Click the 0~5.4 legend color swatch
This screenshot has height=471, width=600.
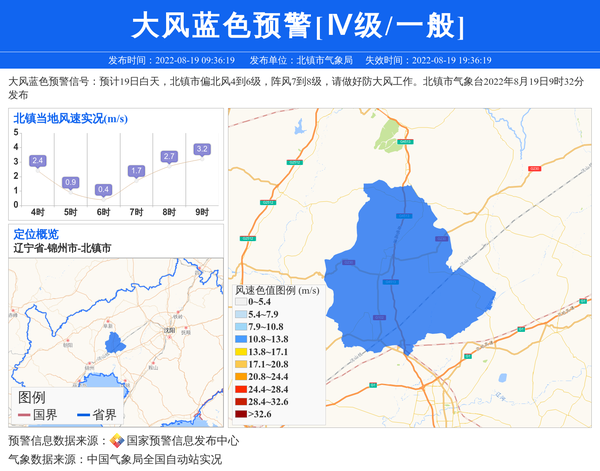click(240, 301)
